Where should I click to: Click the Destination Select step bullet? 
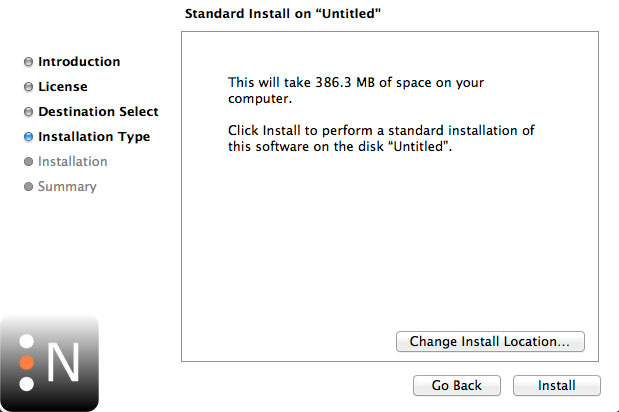tap(28, 112)
